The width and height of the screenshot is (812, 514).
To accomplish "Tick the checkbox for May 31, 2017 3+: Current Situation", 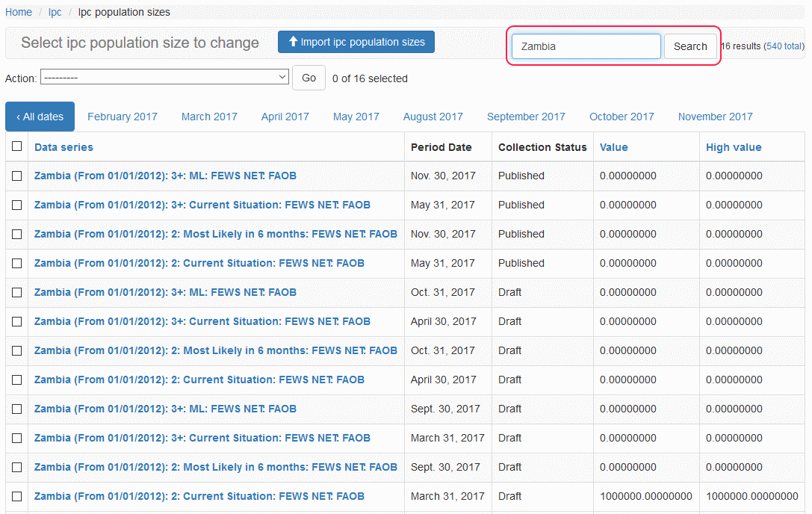I will (17, 205).
